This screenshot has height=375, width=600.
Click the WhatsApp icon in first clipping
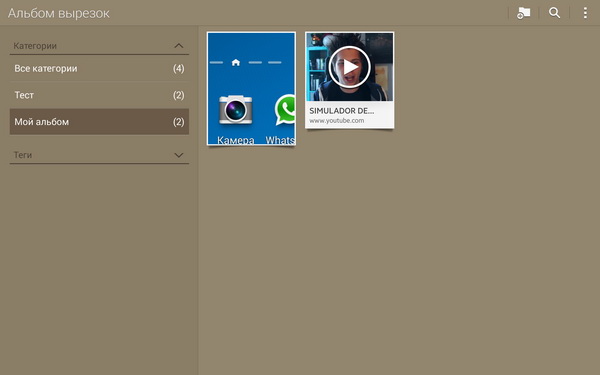point(285,110)
